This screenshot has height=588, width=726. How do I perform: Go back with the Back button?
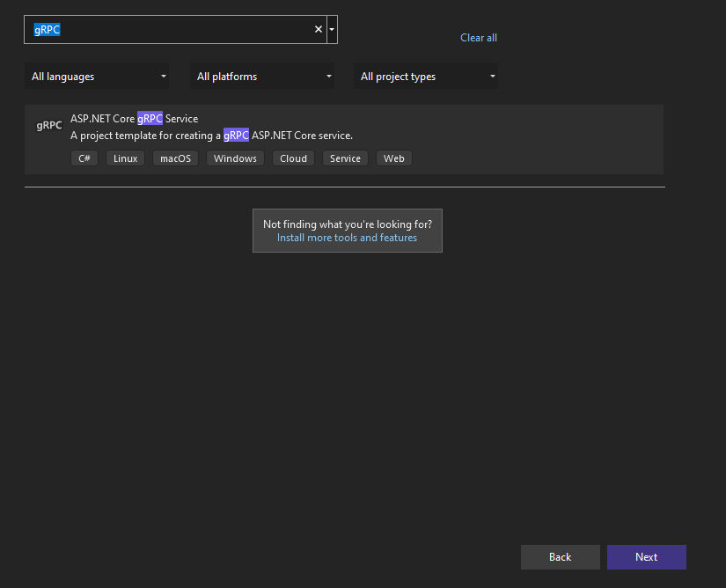[x=561, y=557]
